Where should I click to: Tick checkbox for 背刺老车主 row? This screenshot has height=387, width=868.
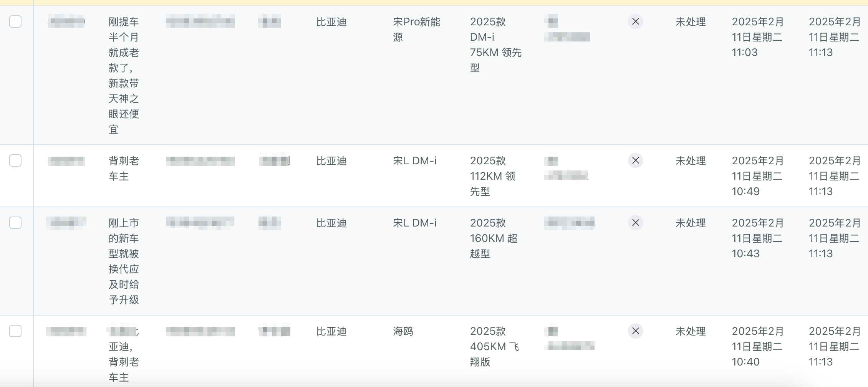coord(15,160)
